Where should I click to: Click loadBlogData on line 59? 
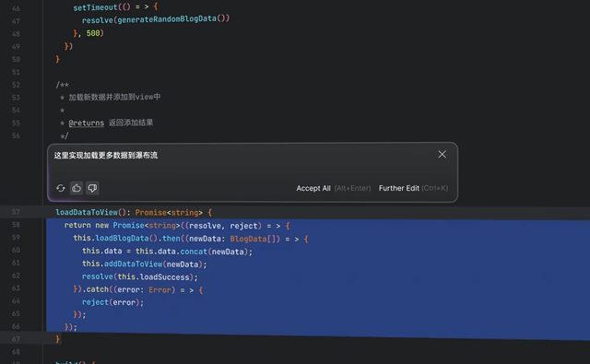(122, 239)
